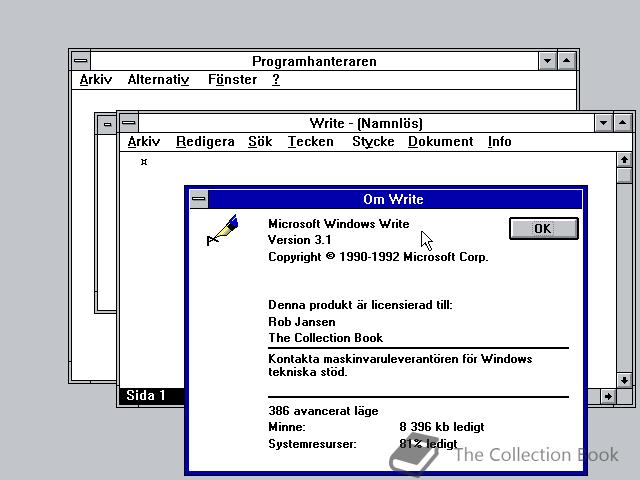Open the Info menu in Write
The width and height of the screenshot is (640, 480).
coord(500,142)
